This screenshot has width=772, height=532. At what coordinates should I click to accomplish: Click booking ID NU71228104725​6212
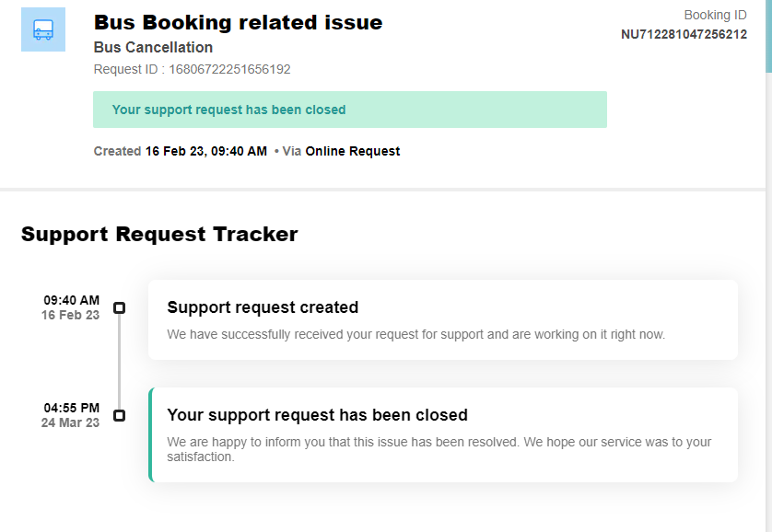[x=684, y=35]
